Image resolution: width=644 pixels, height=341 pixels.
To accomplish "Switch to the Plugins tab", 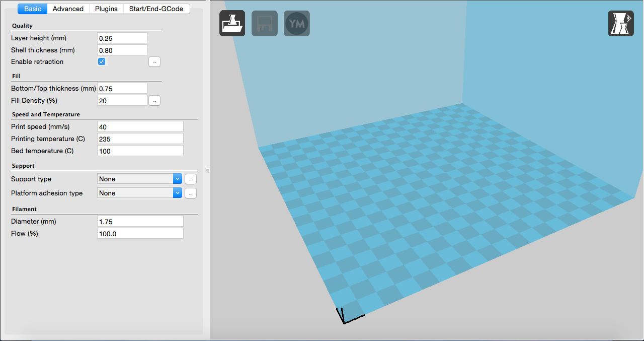I will coord(106,9).
